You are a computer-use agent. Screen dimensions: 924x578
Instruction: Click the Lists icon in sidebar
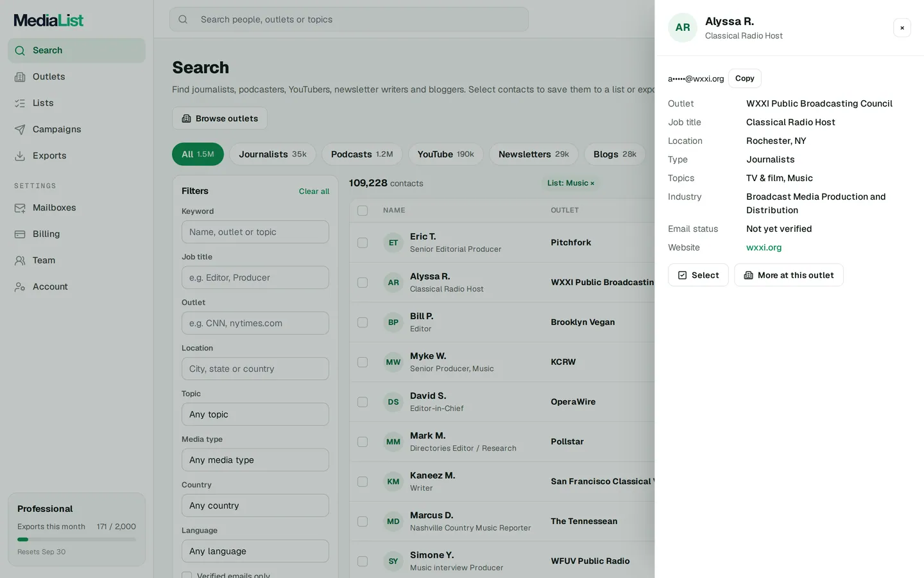point(20,103)
